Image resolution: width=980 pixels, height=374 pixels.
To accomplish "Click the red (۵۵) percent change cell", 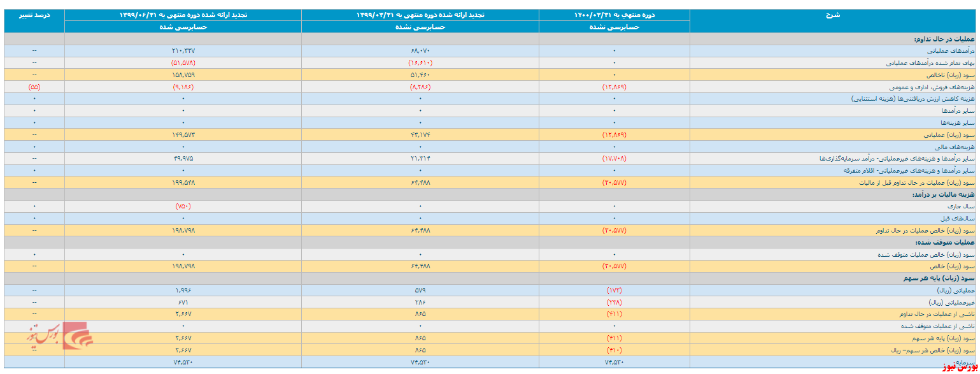I will pos(34,87).
